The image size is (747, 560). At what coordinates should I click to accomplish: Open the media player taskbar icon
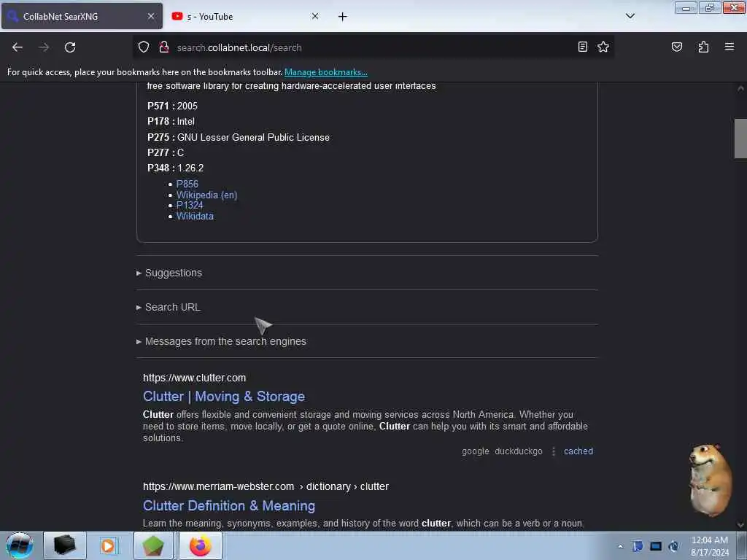(x=108, y=545)
